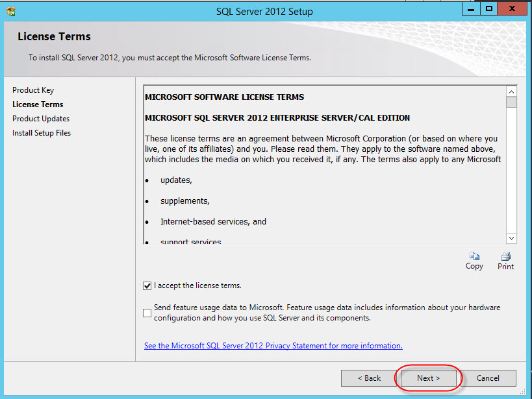This screenshot has width=532, height=399.
Task: Minimize the SQL Server 2012 Setup window
Action: pyautogui.click(x=472, y=9)
